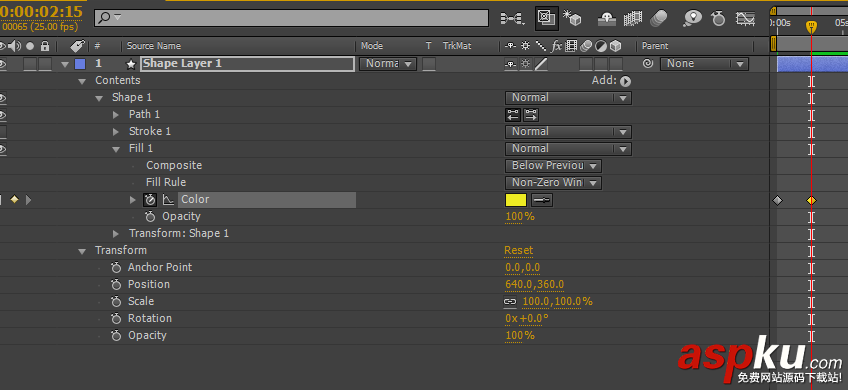
Task: Open the Brainstorm tool
Action: (692, 19)
